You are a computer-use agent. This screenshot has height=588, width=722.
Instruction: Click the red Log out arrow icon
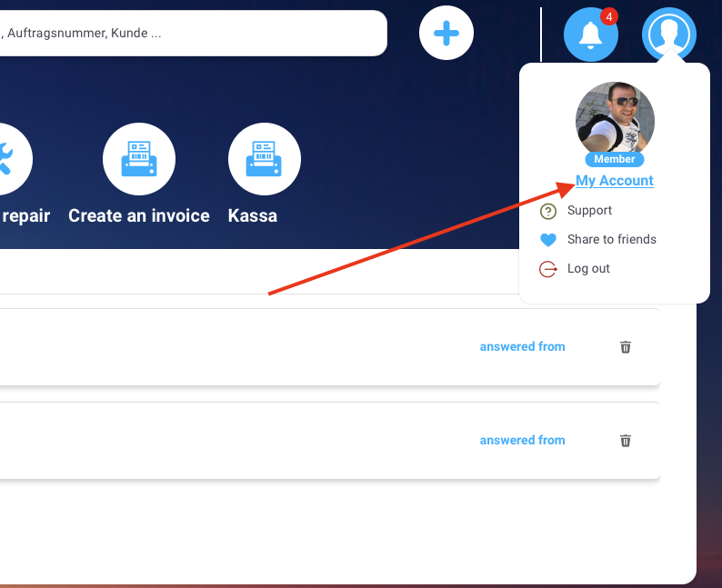(x=548, y=269)
